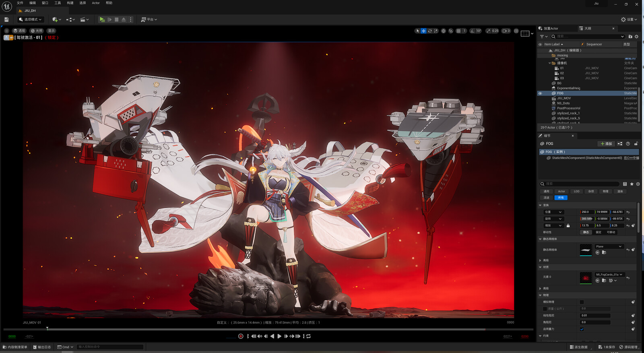Uncheck the Enable Gravity checkbox
Screen dimensions: 644x353
pyautogui.click(x=582, y=329)
